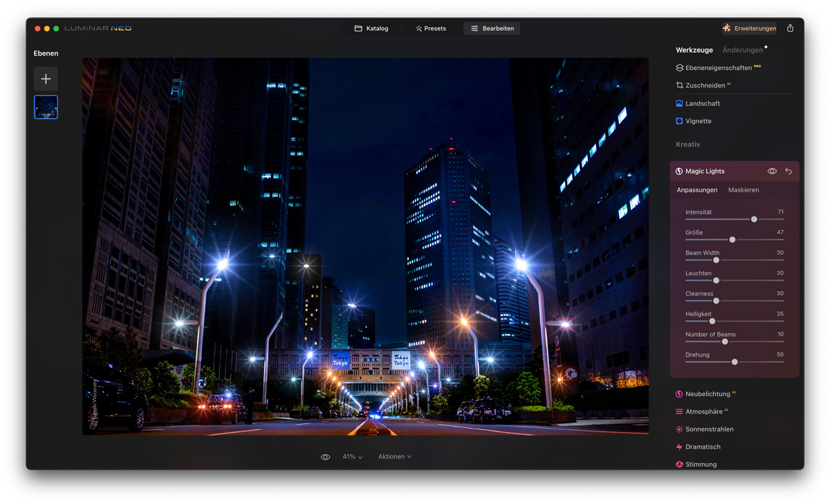
Task: Click the Magic Lights tool icon
Action: [679, 171]
